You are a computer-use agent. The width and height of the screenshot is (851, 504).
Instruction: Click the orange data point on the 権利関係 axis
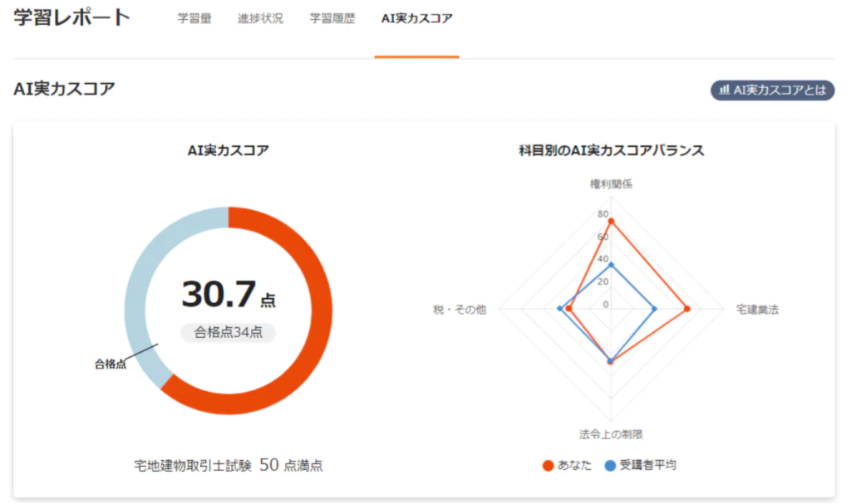point(611,221)
